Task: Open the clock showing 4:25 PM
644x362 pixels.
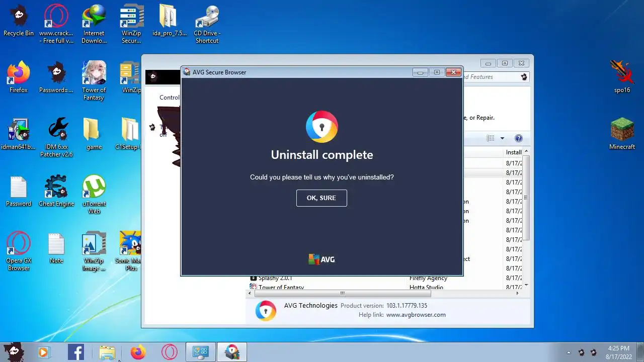Action: (618, 352)
